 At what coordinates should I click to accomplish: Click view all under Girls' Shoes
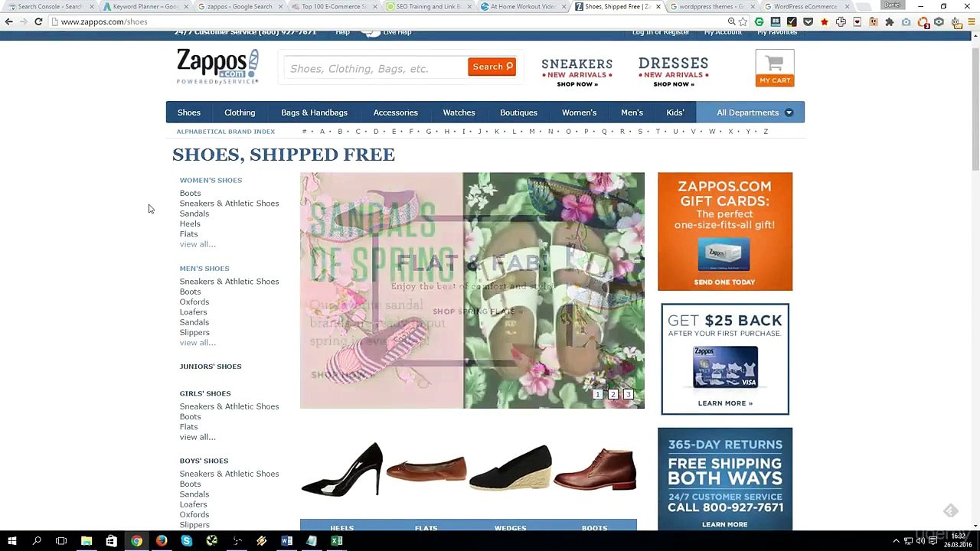coord(198,437)
